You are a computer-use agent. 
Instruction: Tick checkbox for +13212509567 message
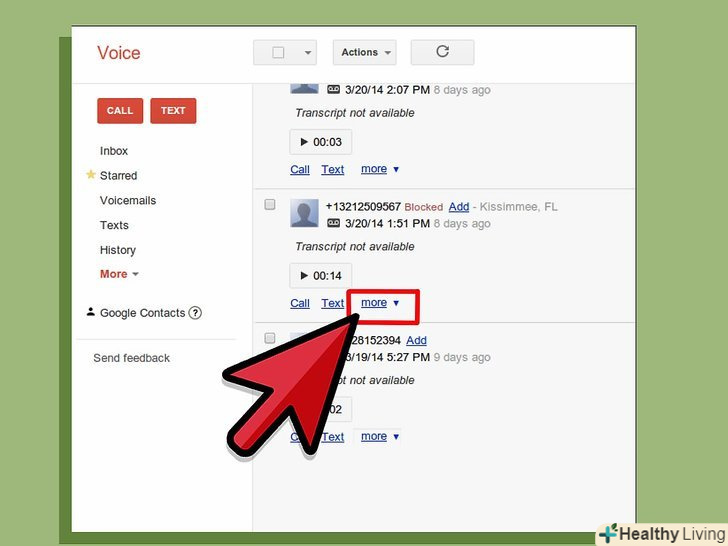(270, 205)
